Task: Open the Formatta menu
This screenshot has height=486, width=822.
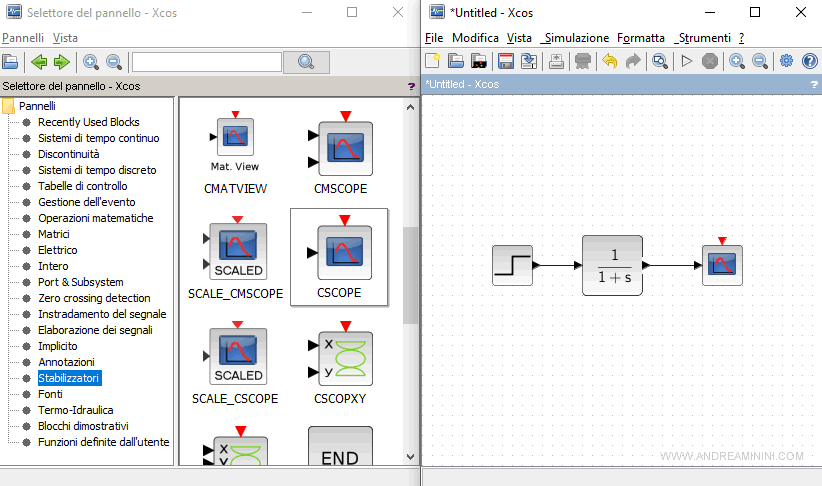Action: (641, 38)
